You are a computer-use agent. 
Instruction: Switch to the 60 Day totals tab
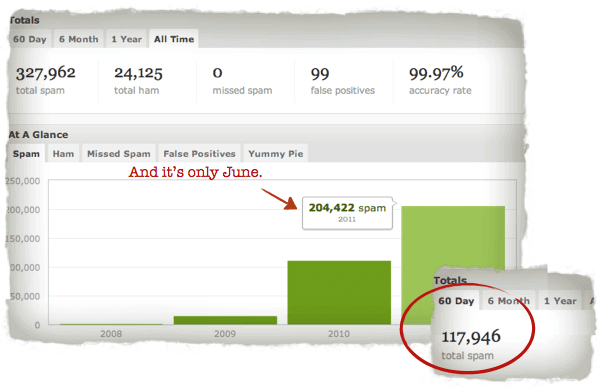point(30,39)
